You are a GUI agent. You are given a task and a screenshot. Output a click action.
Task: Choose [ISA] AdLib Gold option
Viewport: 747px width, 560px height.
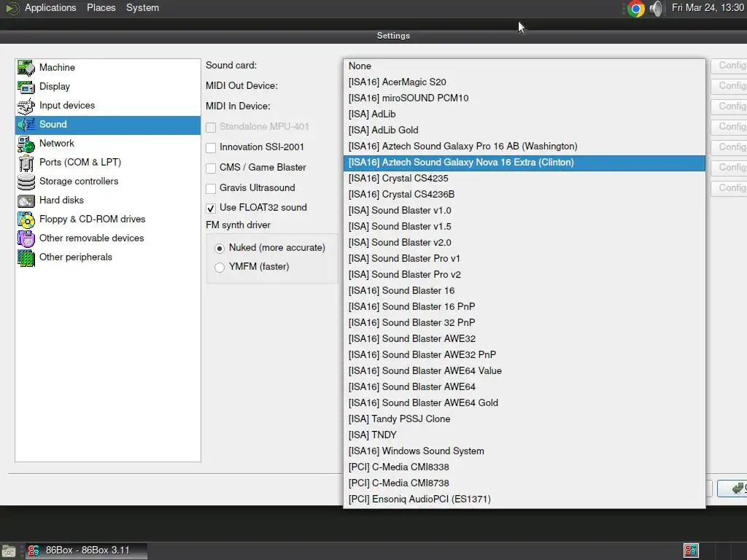[524, 130]
